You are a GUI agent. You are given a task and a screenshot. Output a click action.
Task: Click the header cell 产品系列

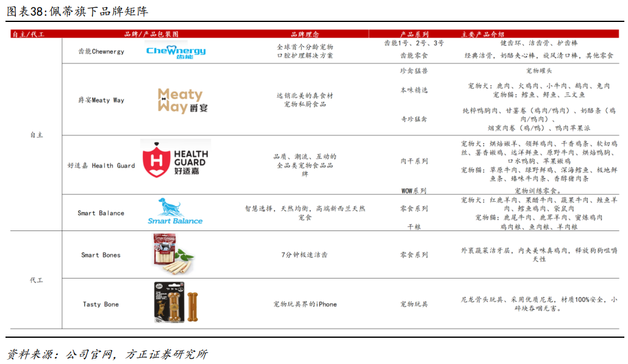(x=414, y=34)
